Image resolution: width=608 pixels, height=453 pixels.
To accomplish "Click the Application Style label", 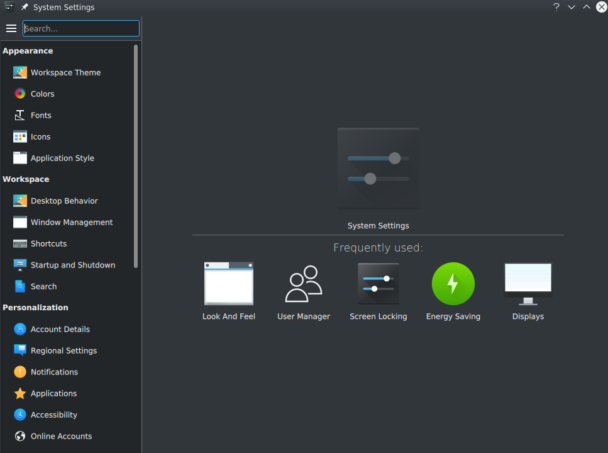I will tap(62, 158).
